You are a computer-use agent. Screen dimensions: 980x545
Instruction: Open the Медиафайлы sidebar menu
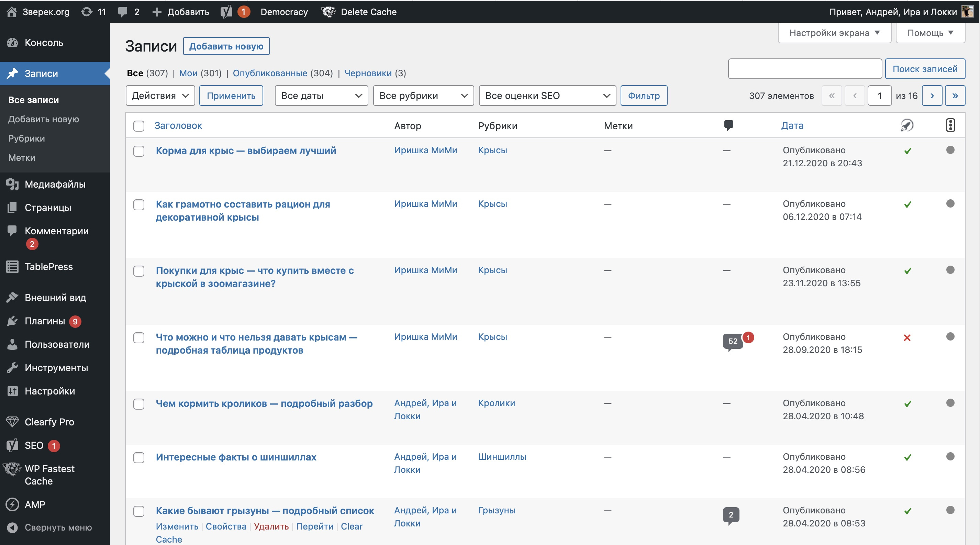[x=55, y=184]
